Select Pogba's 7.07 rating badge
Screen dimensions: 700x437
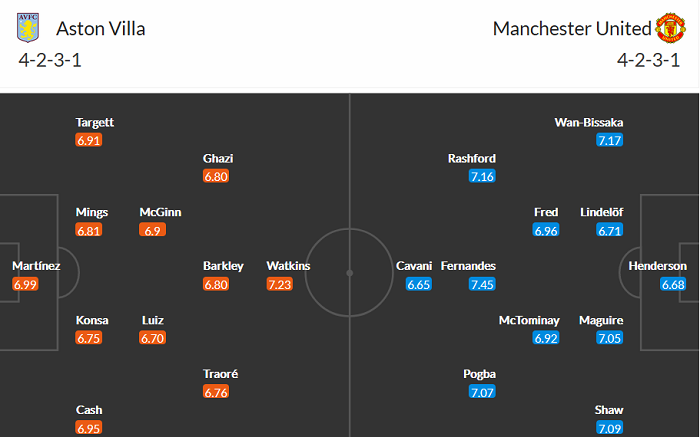click(482, 392)
